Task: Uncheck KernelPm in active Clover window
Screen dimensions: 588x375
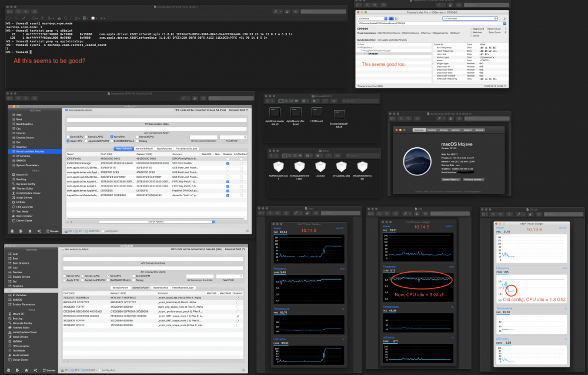Action: pos(111,137)
